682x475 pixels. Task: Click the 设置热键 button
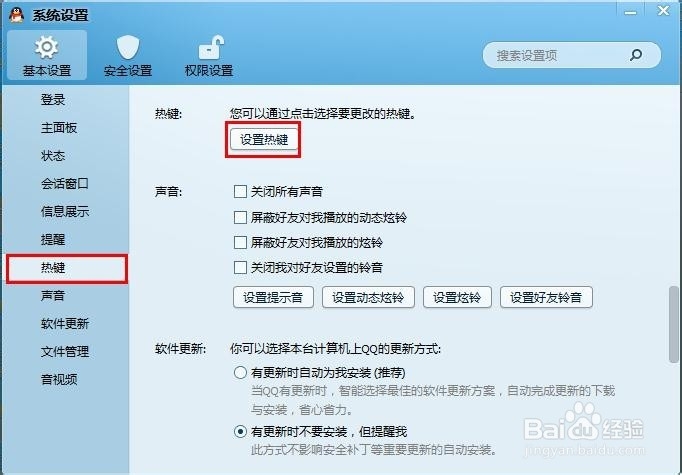pos(264,140)
